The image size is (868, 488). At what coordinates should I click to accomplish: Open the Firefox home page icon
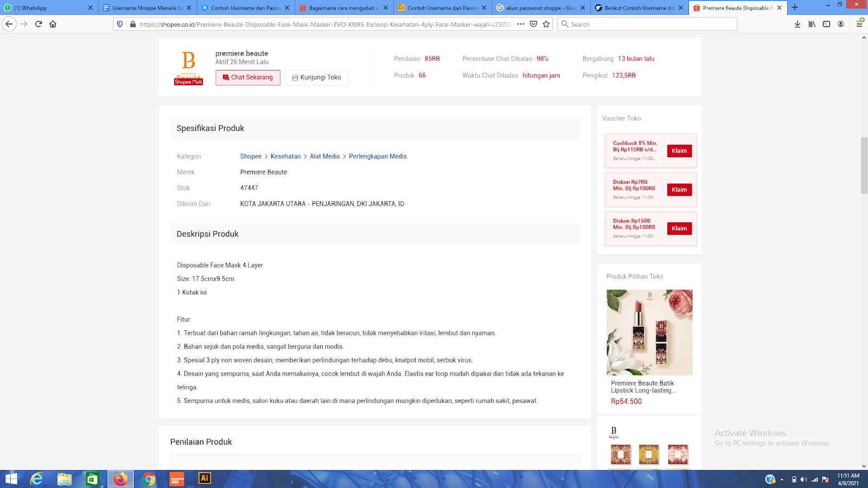pyautogui.click(x=53, y=24)
